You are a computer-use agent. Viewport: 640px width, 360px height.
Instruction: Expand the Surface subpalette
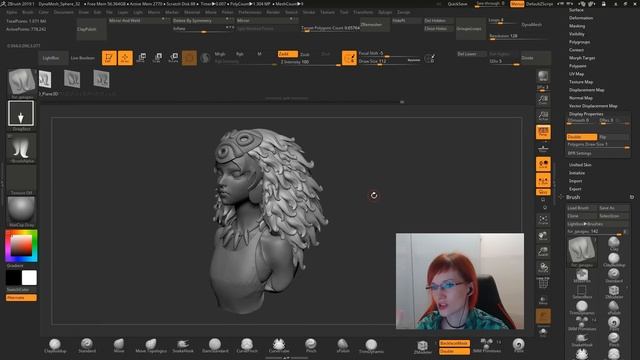[x=576, y=10]
